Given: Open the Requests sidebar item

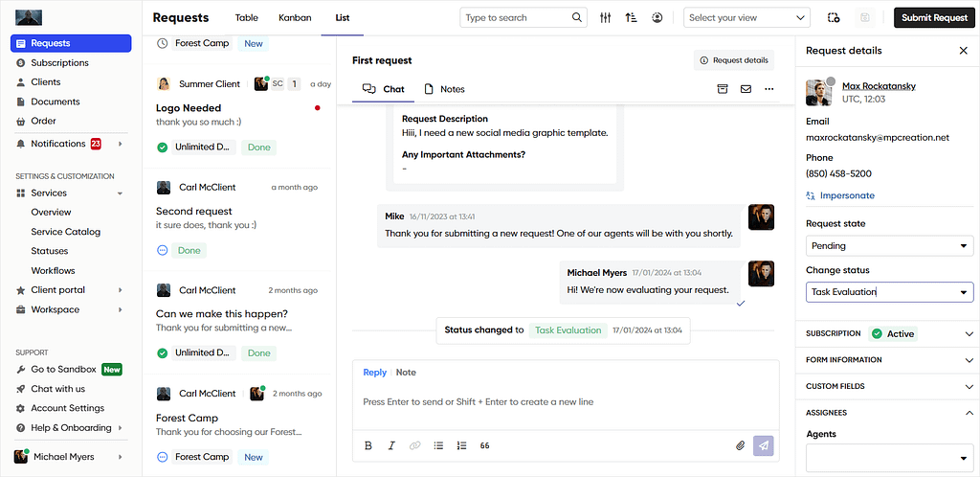Looking at the screenshot, I should [x=71, y=43].
